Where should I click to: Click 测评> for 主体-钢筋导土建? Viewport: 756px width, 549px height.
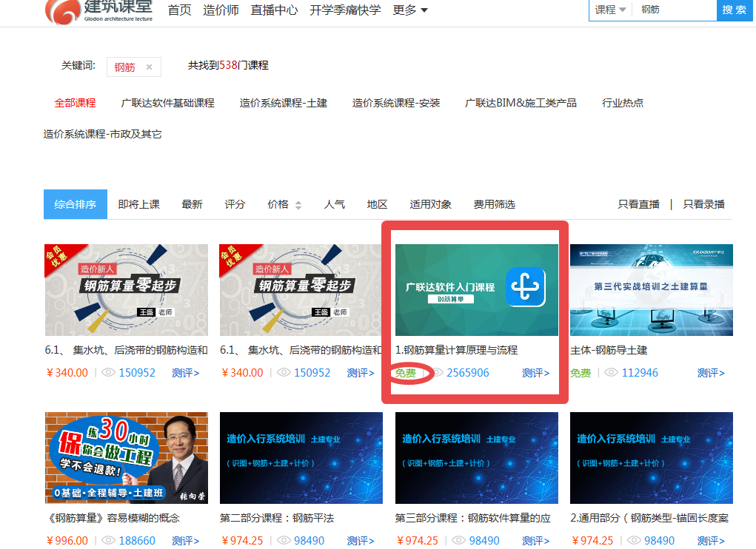(x=711, y=373)
